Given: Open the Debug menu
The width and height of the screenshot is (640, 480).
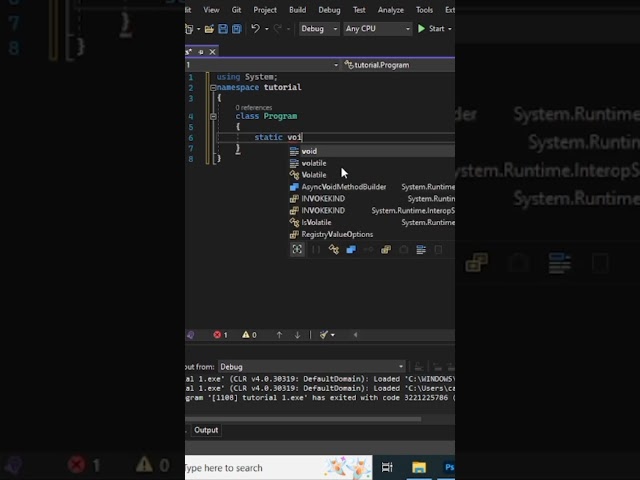Looking at the screenshot, I should [329, 10].
